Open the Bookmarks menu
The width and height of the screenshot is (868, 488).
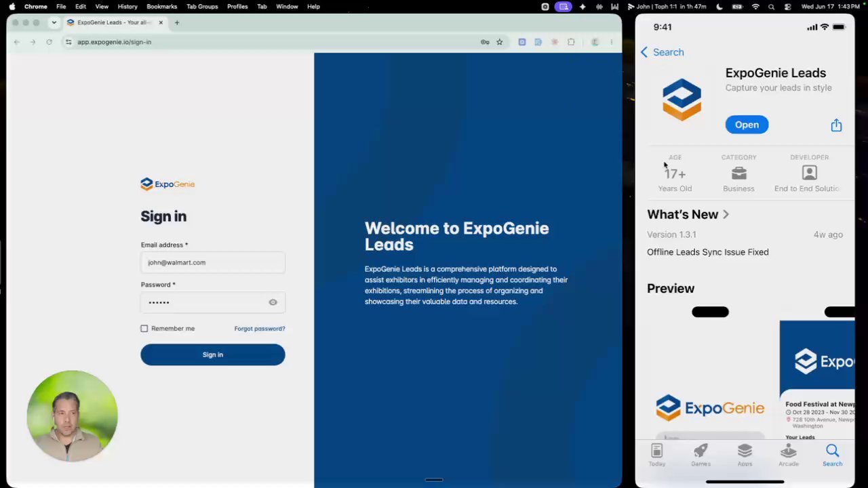point(162,7)
